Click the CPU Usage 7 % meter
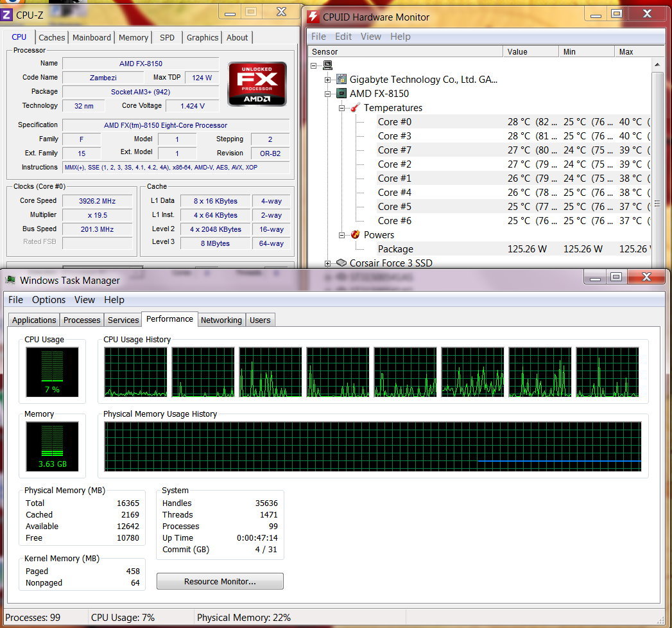 tap(52, 372)
